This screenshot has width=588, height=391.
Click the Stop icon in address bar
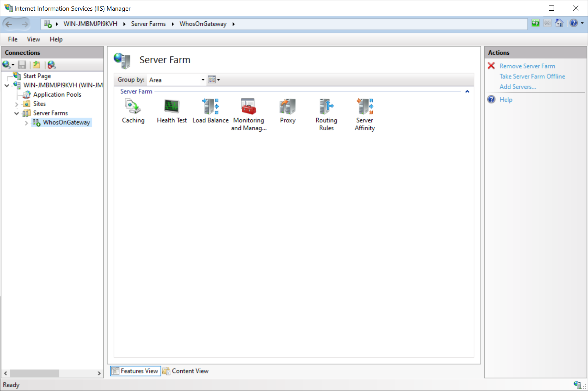[547, 23]
